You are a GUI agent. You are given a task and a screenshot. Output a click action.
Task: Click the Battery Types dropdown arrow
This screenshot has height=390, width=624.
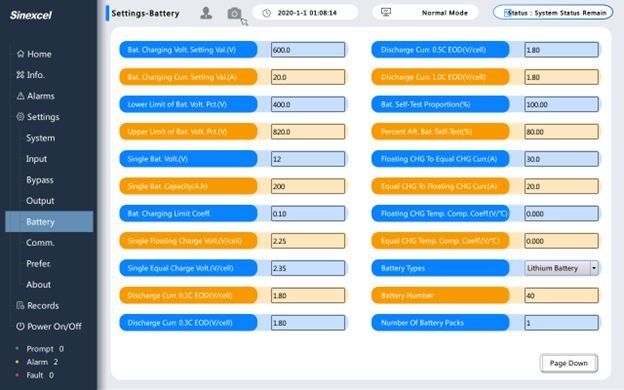[594, 268]
